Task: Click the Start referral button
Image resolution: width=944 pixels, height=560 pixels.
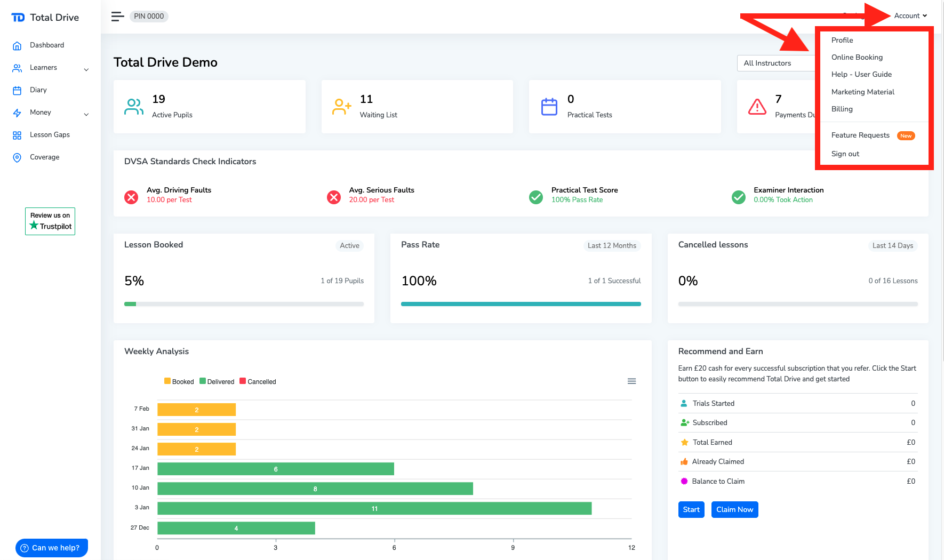Action: tap(691, 510)
